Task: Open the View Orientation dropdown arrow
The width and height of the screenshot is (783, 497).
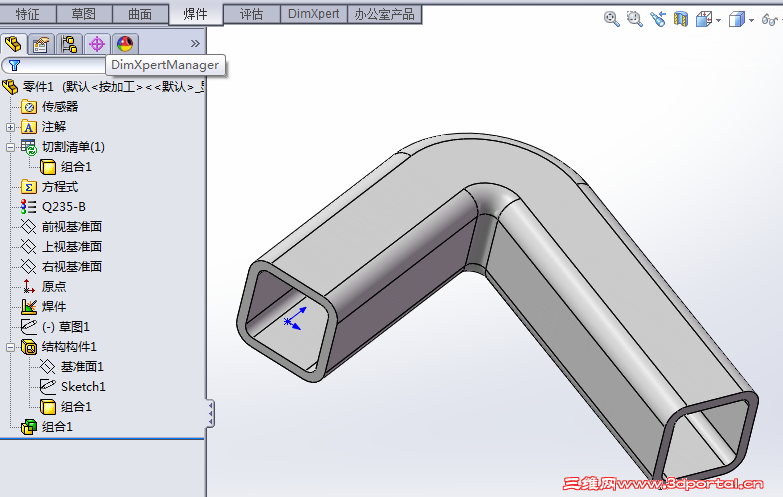Action: (718, 20)
